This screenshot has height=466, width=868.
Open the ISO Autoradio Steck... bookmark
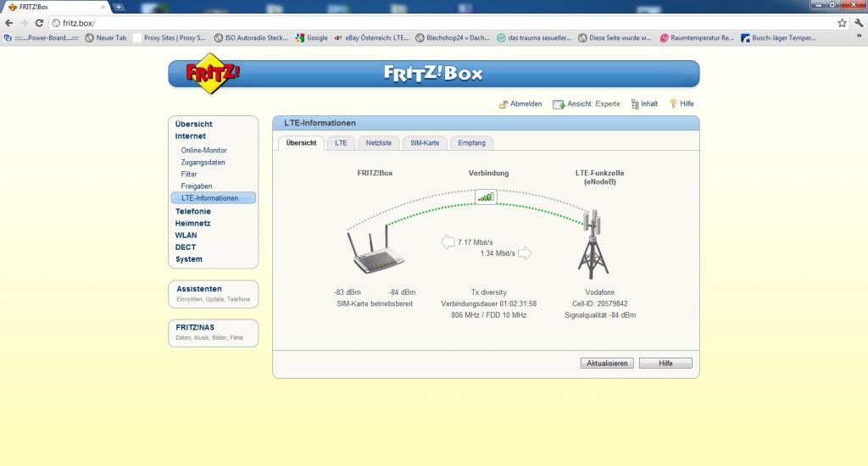tap(251, 38)
